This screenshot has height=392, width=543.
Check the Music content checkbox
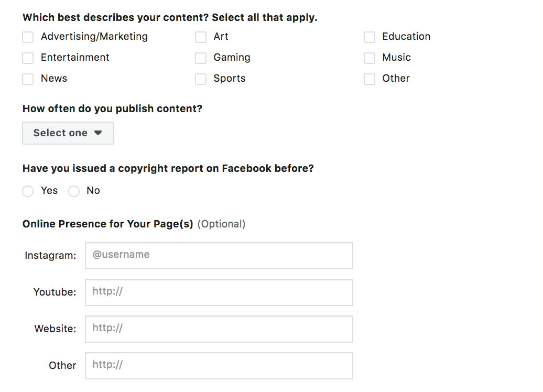(x=370, y=58)
